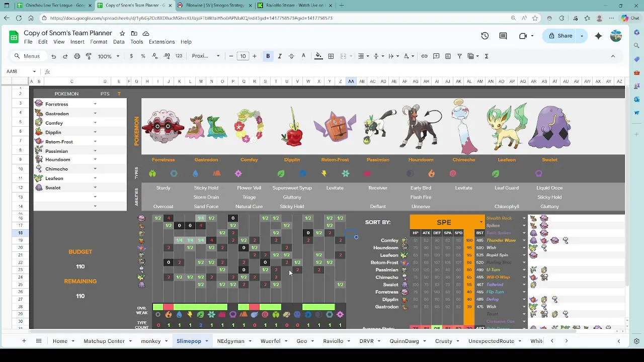Screen dimensions: 644x362
Task: Click the Undo arrow in toolbar
Action: click(x=54, y=56)
